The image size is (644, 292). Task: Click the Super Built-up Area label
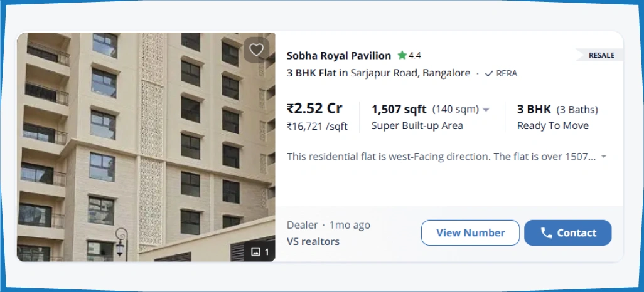pyautogui.click(x=417, y=126)
